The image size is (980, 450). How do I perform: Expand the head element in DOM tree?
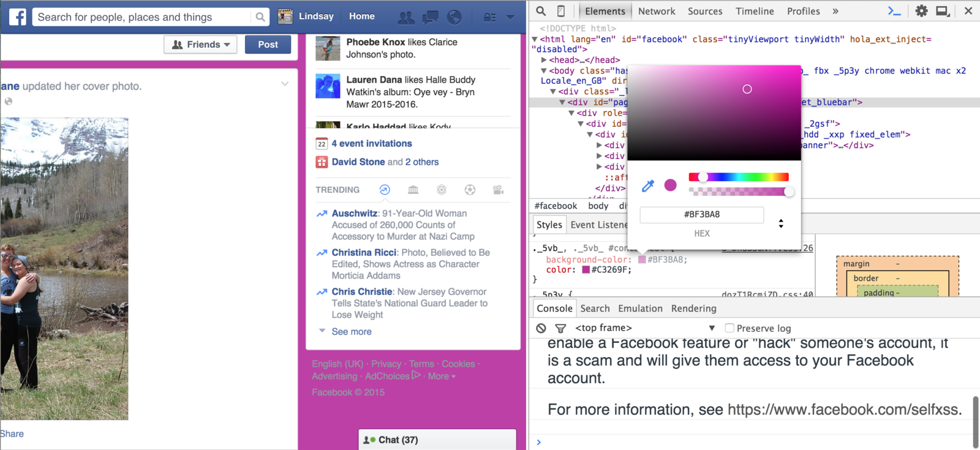544,60
